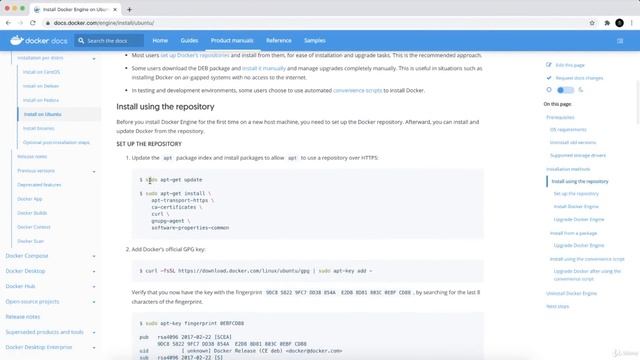Click the checkmark icon beside Request docs changes
The image size is (640, 360).
549,78
